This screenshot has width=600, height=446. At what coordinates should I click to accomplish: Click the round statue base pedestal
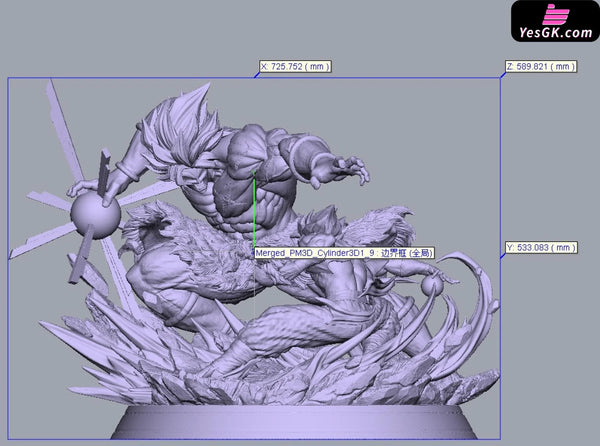point(293,422)
